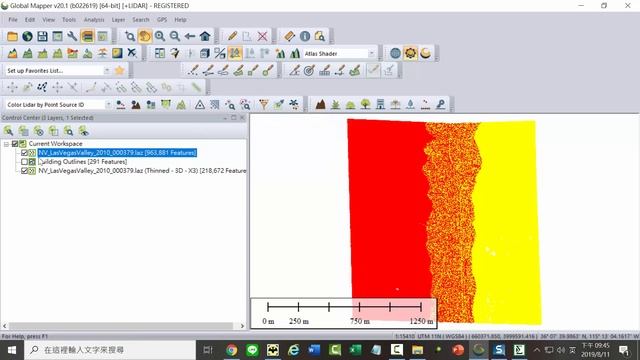Click the first Control Center zoom-layer icon
Image resolution: width=640 pixels, height=360 pixels.
pos(9,131)
